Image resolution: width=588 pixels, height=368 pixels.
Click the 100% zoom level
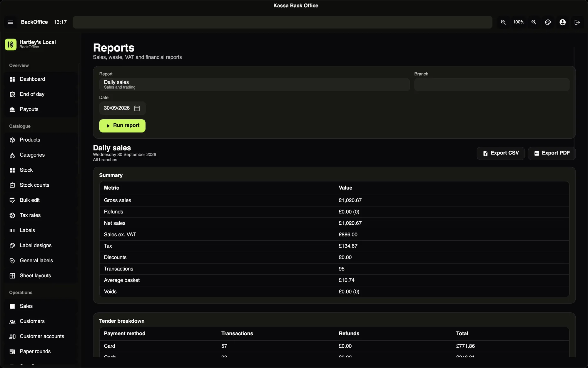(x=519, y=22)
